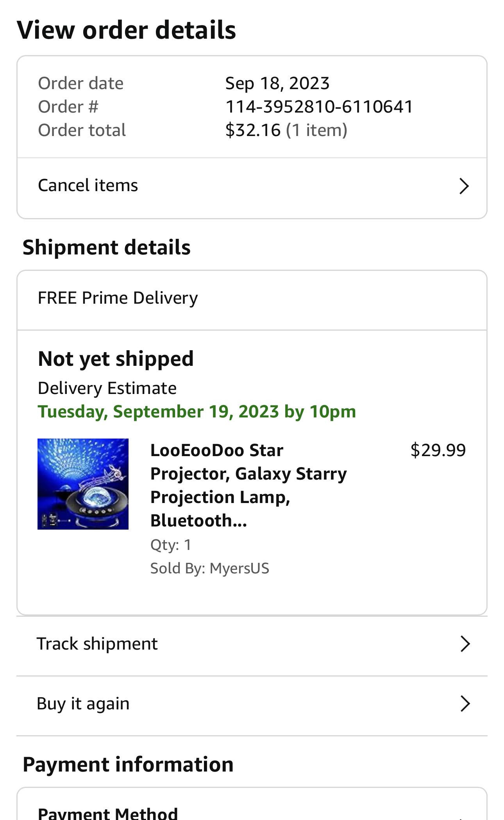Tap the green delivery estimate date
The width and height of the screenshot is (504, 820).
click(197, 412)
